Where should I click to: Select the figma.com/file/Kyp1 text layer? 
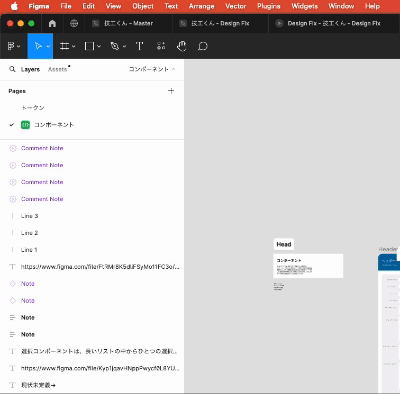92,368
